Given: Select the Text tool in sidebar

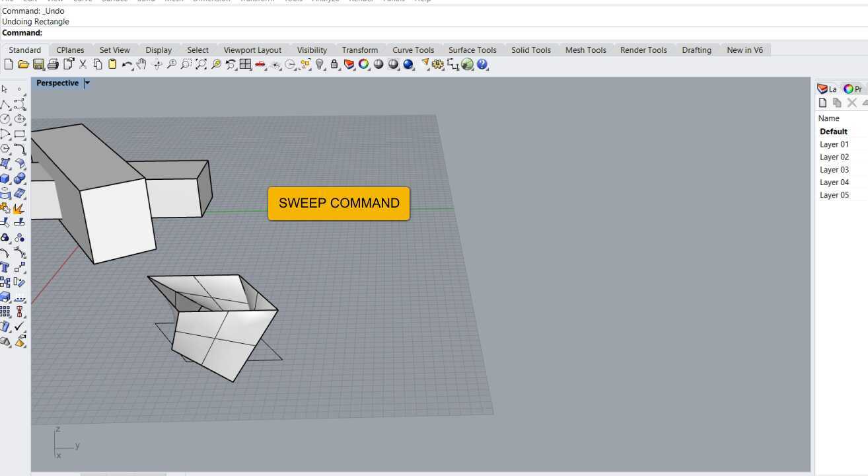Looking at the screenshot, I should tap(5, 267).
